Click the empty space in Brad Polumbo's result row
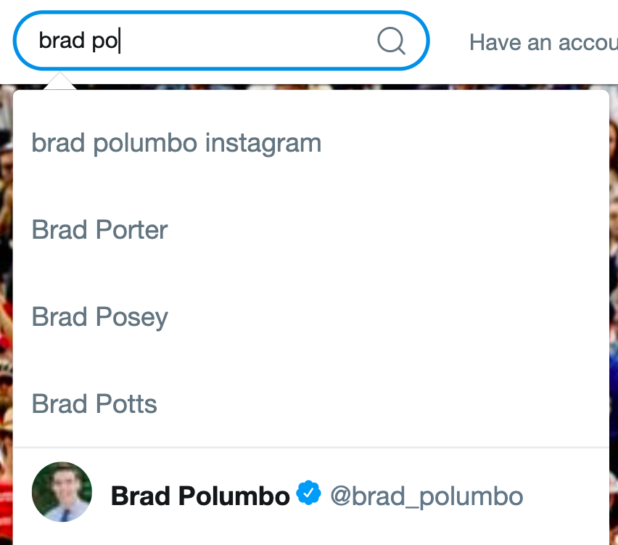 (566, 496)
